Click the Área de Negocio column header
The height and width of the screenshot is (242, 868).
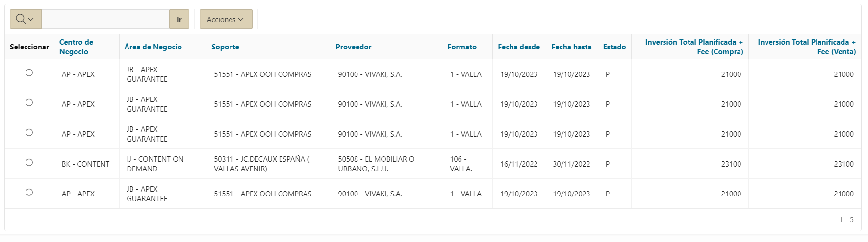[x=153, y=47]
